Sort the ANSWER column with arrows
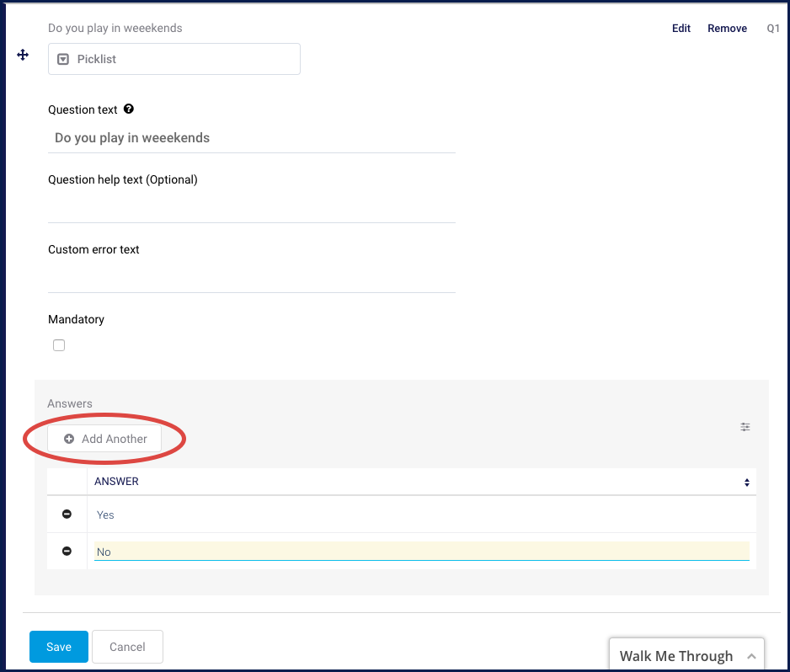 click(x=747, y=483)
